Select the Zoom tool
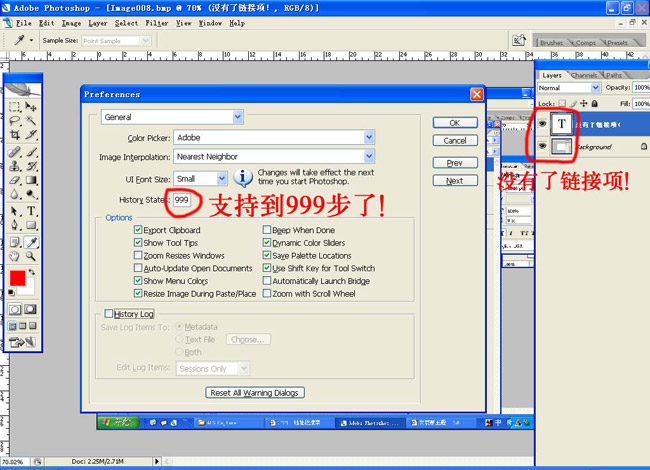Viewport: 650px width, 470px height. (x=31, y=256)
